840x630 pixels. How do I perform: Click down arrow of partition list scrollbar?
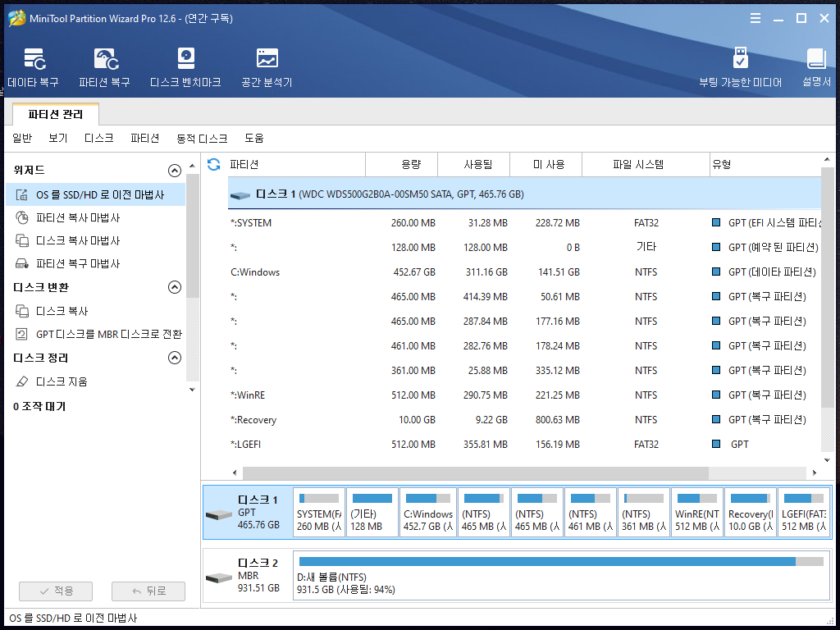(x=827, y=460)
